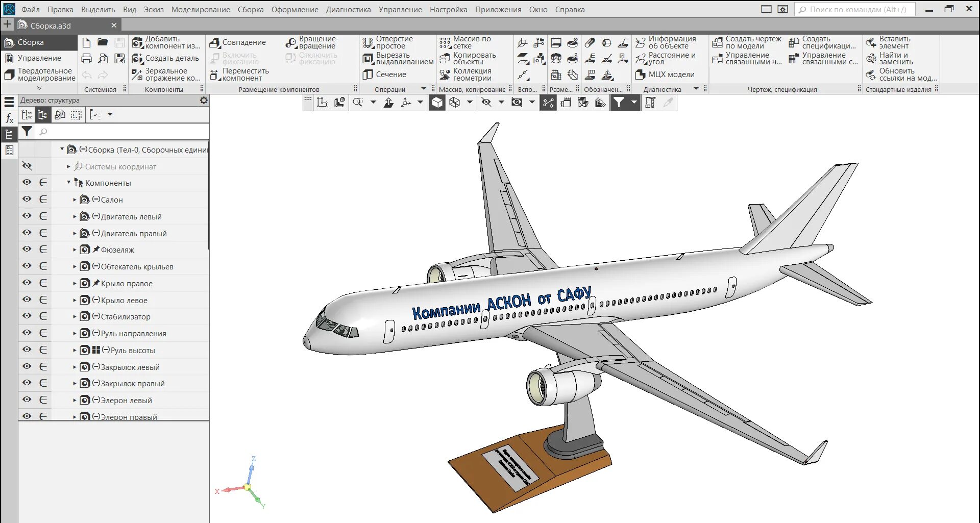Expand Системы координат node
Image resolution: width=980 pixels, height=523 pixels.
[x=68, y=166]
